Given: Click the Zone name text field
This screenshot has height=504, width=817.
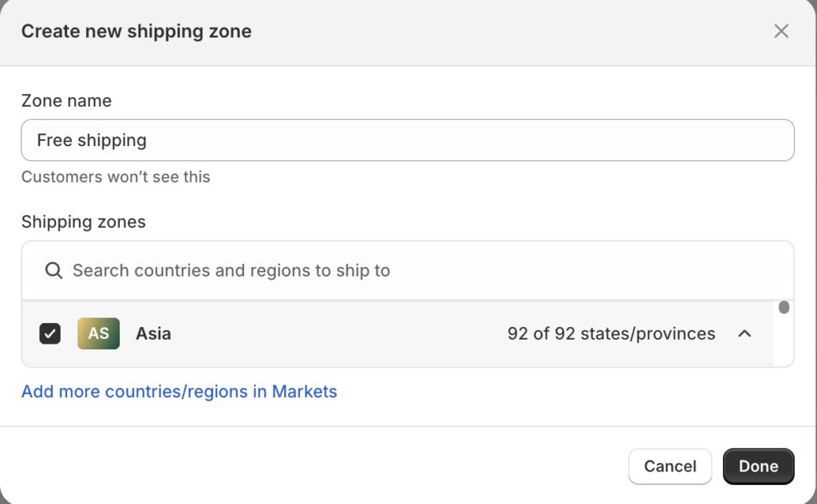Looking at the screenshot, I should pyautogui.click(x=407, y=140).
